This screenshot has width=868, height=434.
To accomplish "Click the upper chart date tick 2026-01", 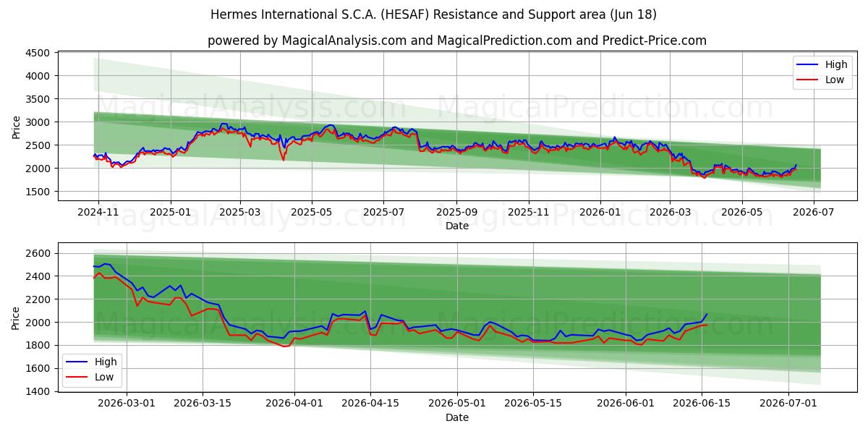I will click(600, 213).
